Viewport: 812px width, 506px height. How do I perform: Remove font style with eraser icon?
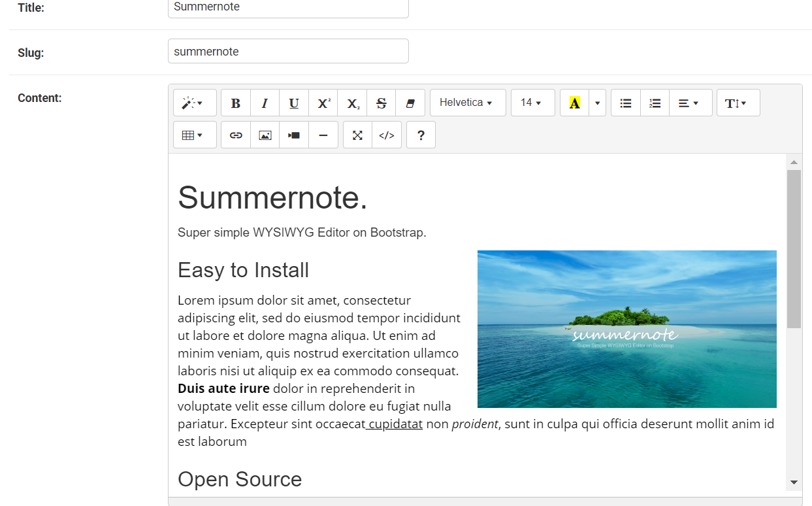410,103
